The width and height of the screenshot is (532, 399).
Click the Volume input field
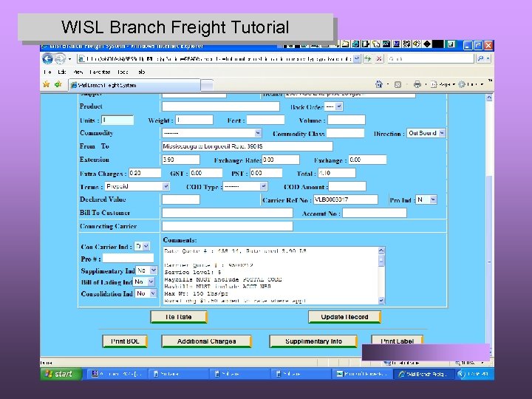tap(347, 120)
